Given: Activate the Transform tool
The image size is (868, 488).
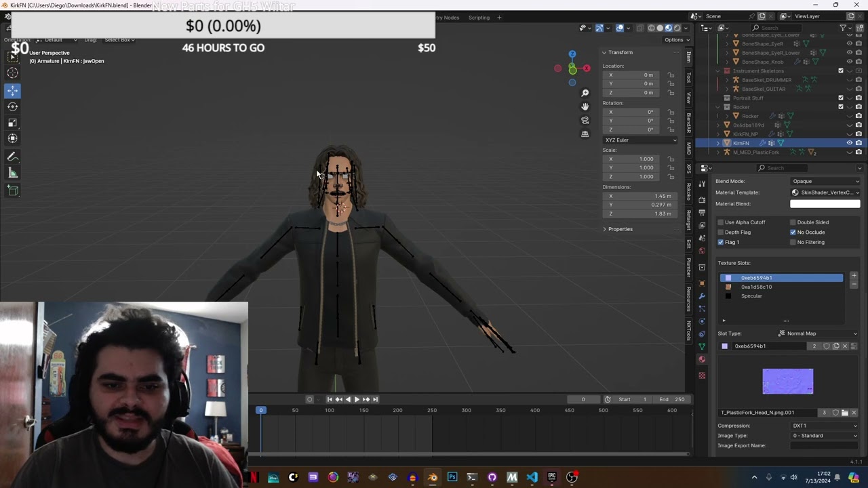Looking at the screenshot, I should 13,139.
